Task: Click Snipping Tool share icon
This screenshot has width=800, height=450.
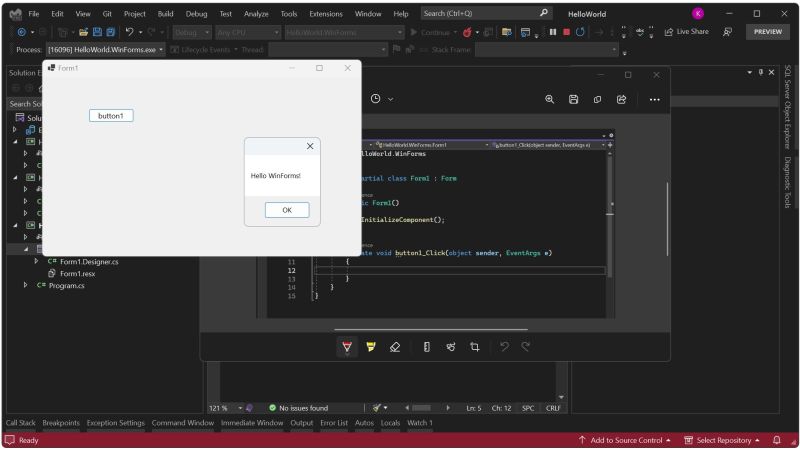Action: click(621, 99)
